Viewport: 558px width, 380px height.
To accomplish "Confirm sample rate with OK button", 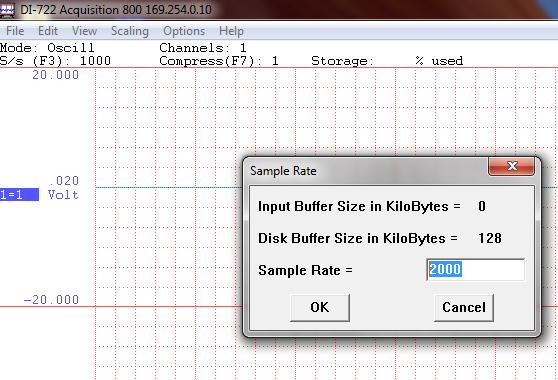I will click(320, 307).
